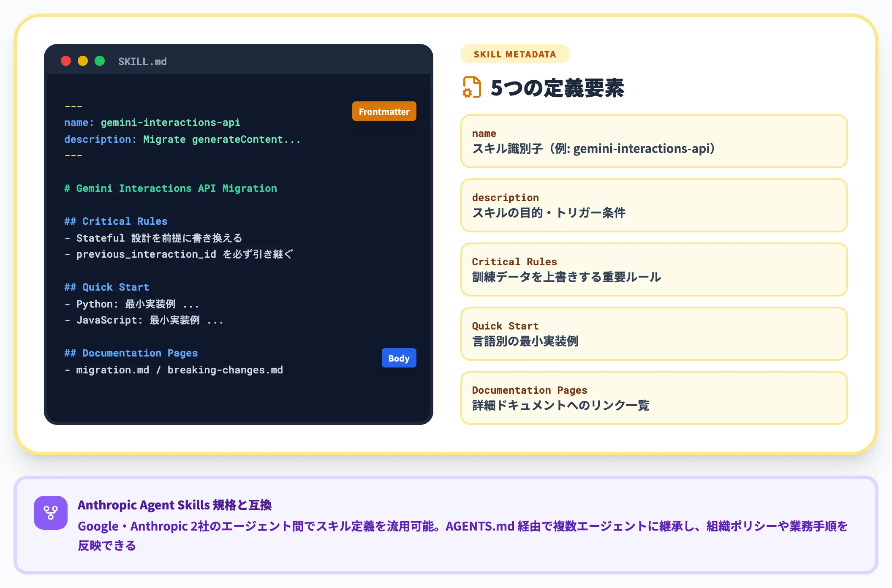Click the migration.md / breaking-changes.md line
Image resolution: width=892 pixels, height=588 pixels.
[174, 370]
